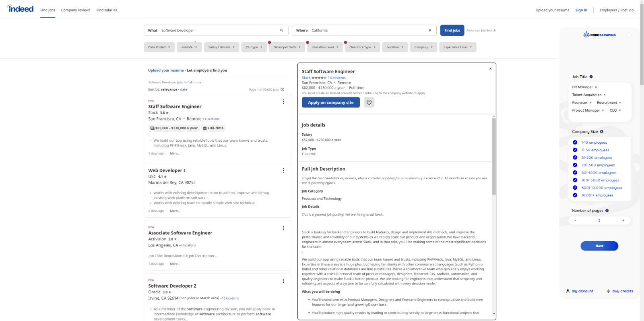
Task: Click the heart icon to save job
Action: pos(369,103)
